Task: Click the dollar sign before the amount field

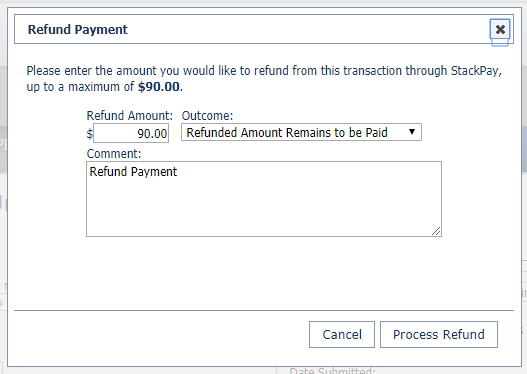Action: 89,134
